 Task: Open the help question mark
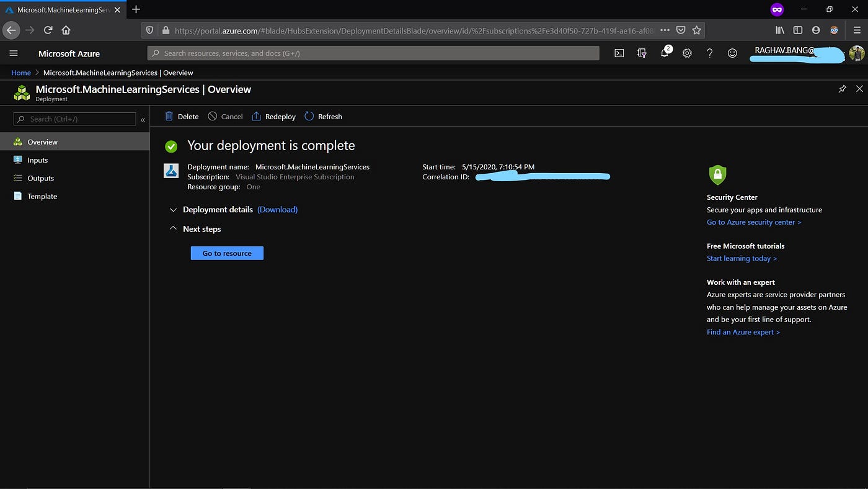coord(709,53)
